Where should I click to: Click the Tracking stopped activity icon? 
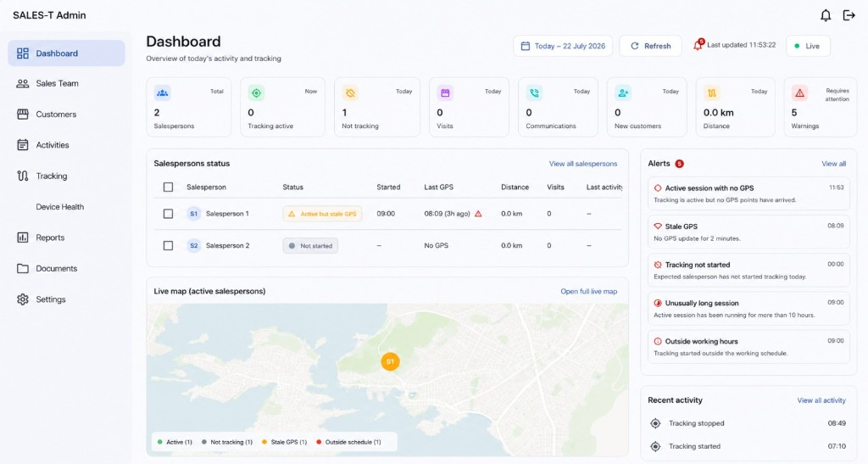[x=655, y=423]
